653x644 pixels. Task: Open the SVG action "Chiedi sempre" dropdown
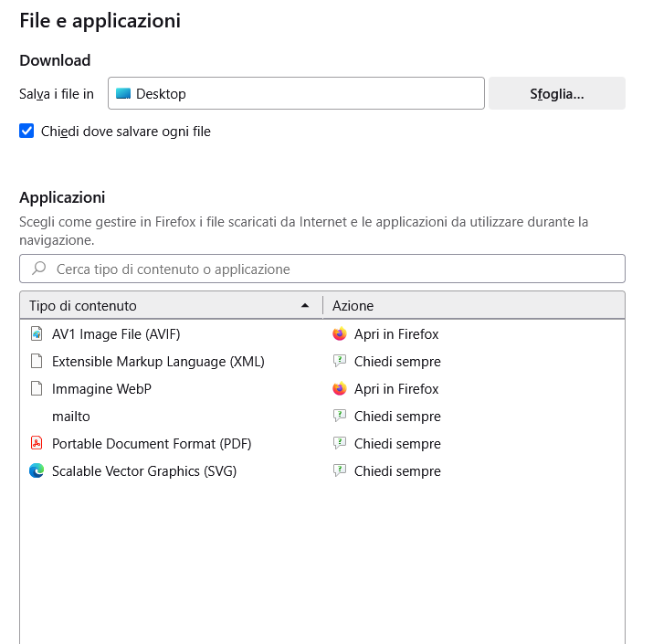pos(397,471)
